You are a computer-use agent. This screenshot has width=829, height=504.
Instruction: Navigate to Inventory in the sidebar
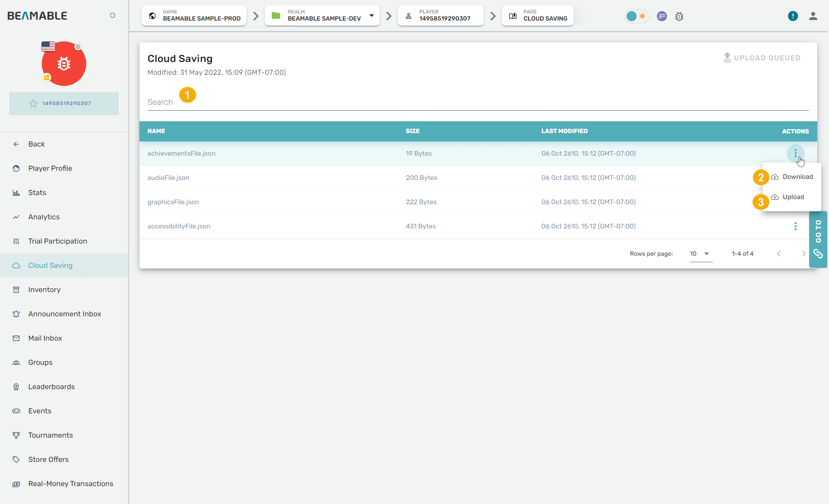point(44,289)
